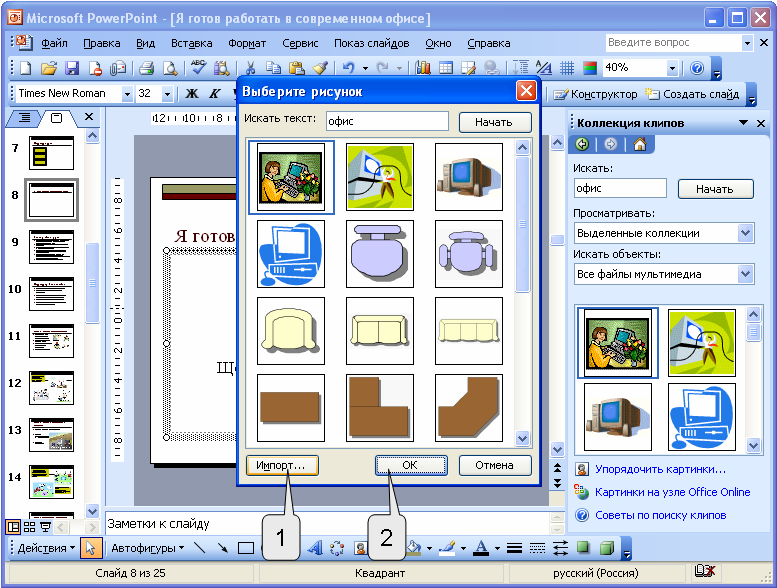Apply bold formatting with the Ж button
Screen dimensions: 777x588
click(x=192, y=94)
